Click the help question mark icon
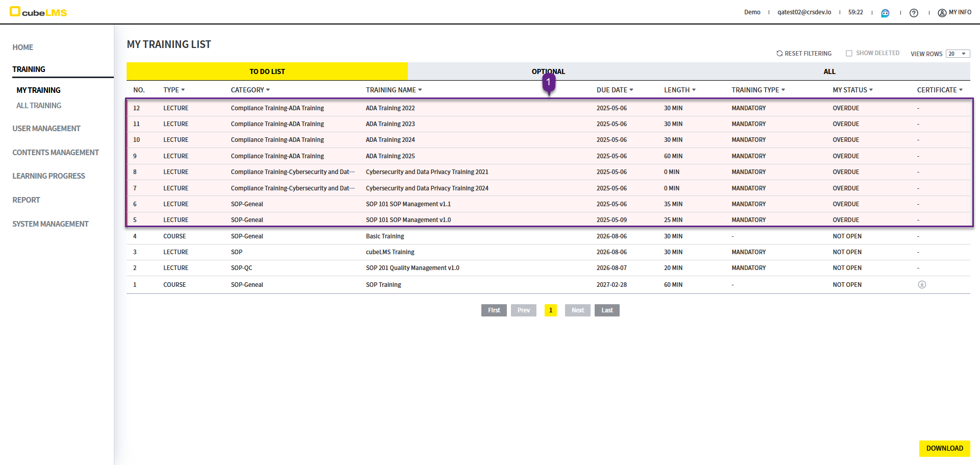The height and width of the screenshot is (465, 980). point(914,13)
